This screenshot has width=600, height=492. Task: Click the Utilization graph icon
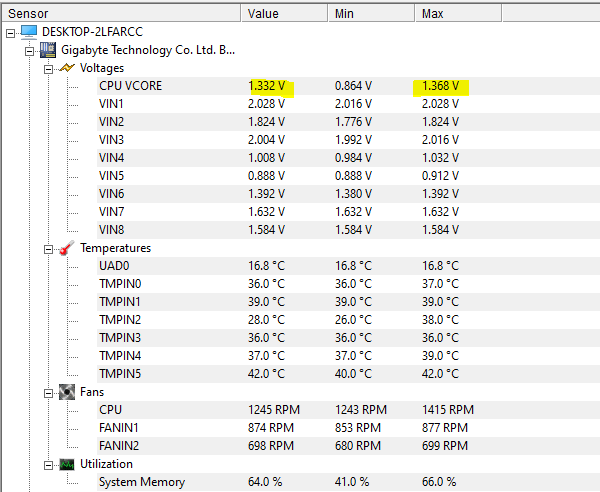(67, 464)
